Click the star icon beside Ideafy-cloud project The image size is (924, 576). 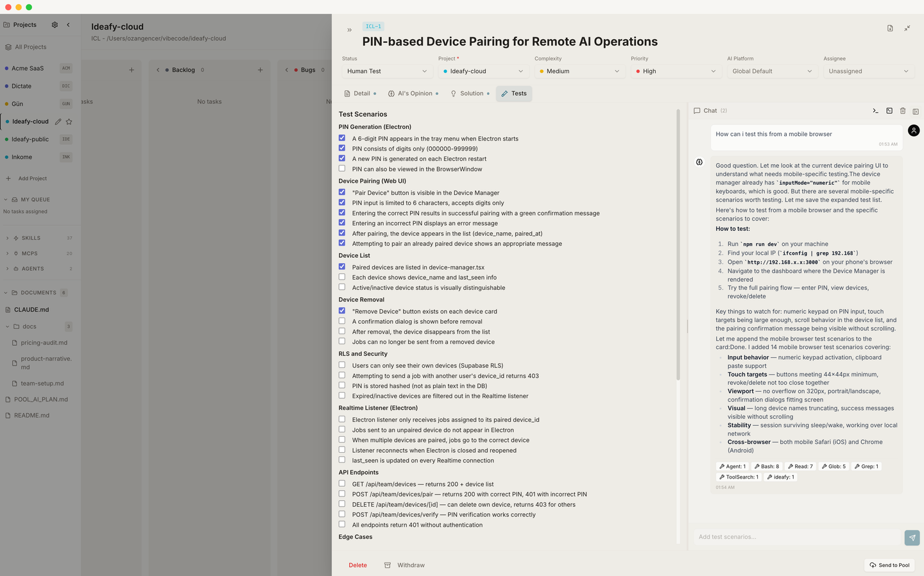[69, 121]
